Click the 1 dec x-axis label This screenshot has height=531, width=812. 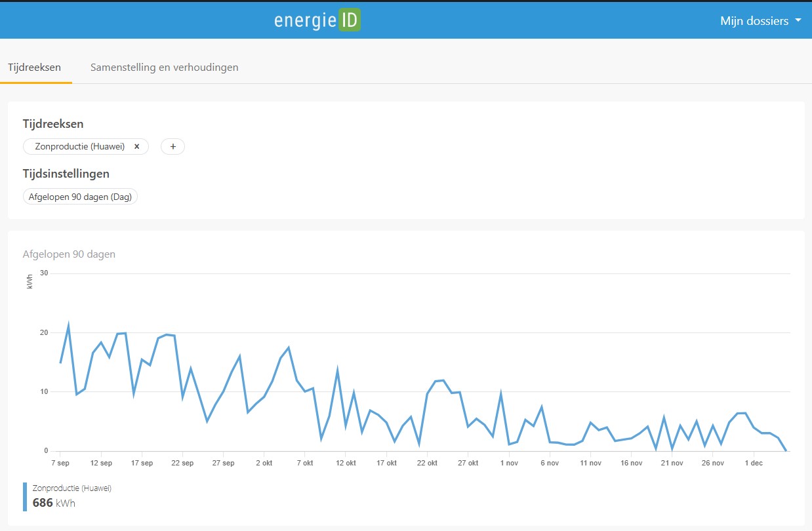[753, 463]
